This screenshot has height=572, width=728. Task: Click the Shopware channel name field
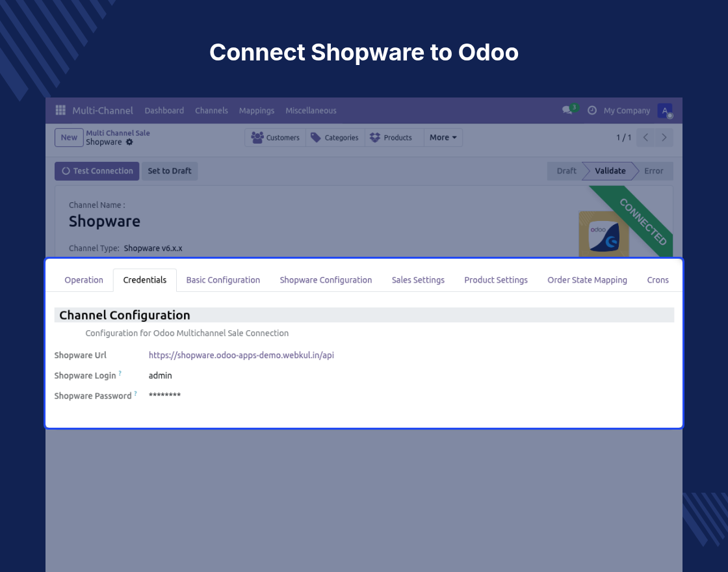[105, 222]
